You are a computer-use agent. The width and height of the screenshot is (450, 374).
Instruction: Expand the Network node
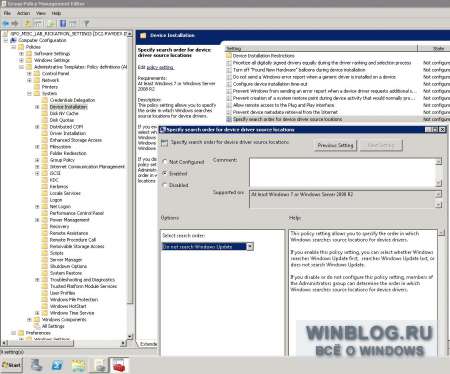(x=29, y=80)
